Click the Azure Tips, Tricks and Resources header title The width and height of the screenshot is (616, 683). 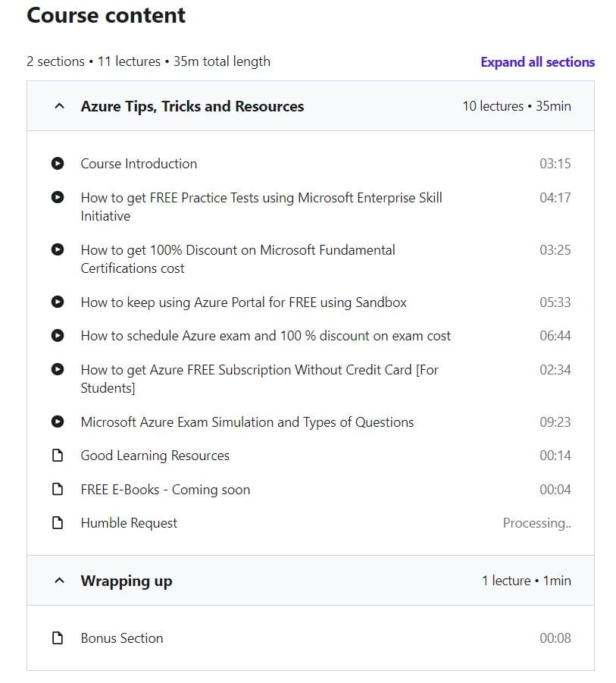(x=192, y=106)
